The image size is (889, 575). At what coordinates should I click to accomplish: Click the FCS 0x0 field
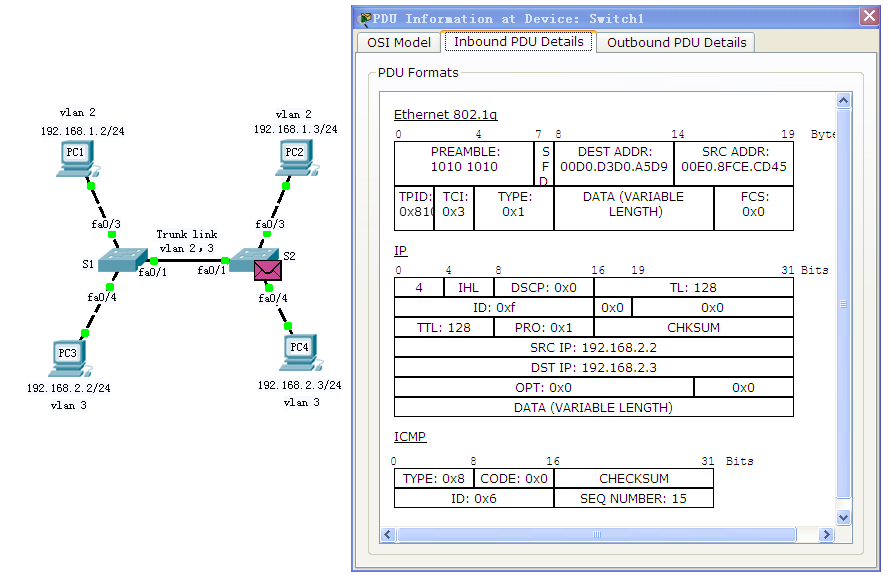[753, 208]
